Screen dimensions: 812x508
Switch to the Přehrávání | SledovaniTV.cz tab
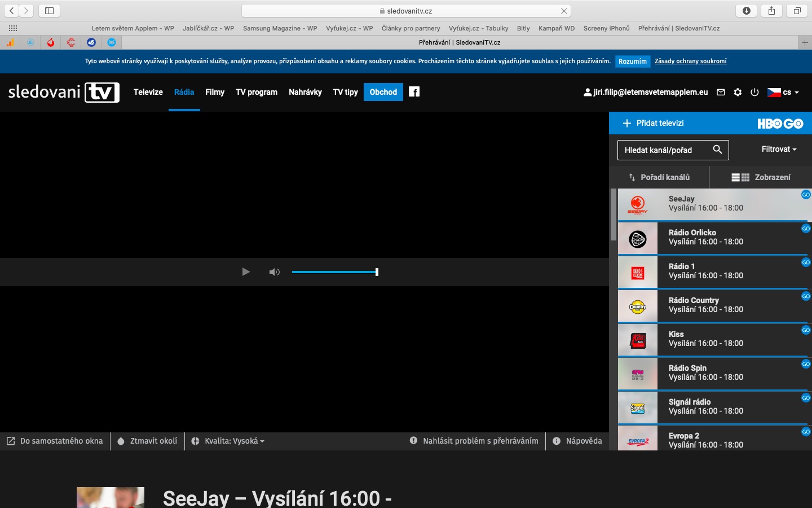coord(460,42)
